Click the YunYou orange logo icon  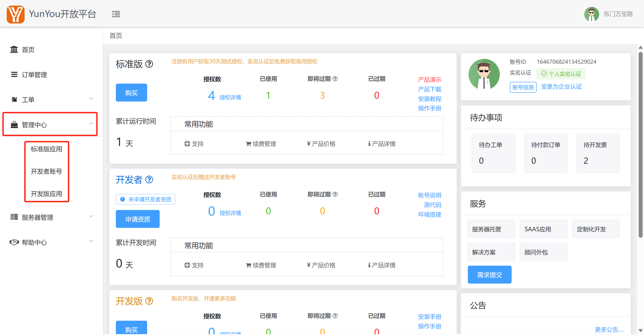pos(15,14)
